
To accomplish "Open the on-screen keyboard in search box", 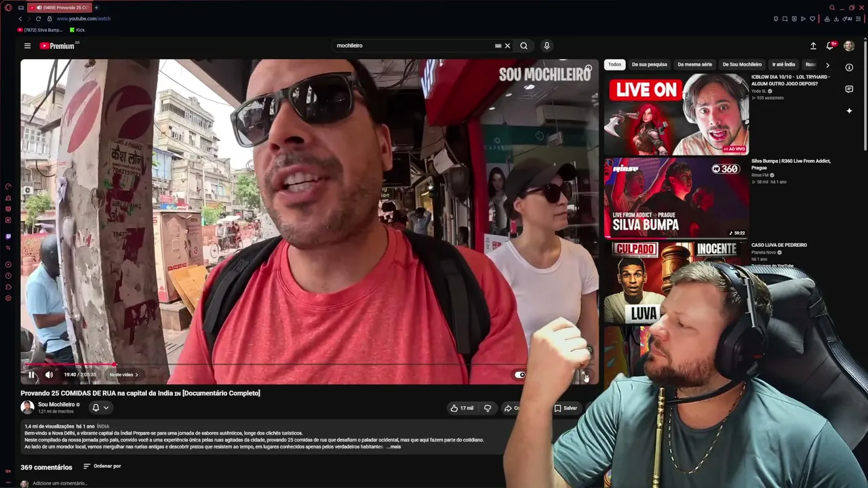I will coord(498,46).
